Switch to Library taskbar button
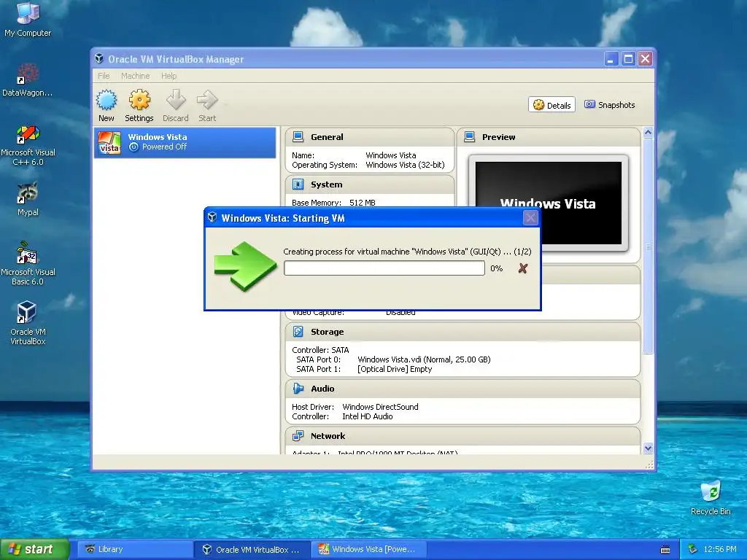The width and height of the screenshot is (747, 560). coord(134,549)
